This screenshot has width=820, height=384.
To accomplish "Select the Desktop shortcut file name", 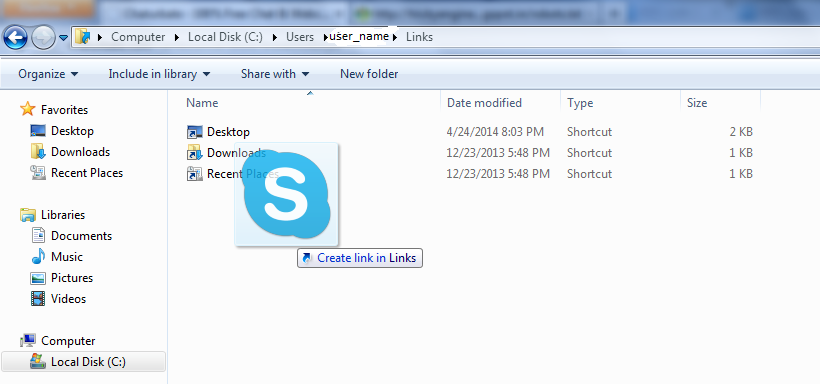I will (x=228, y=132).
